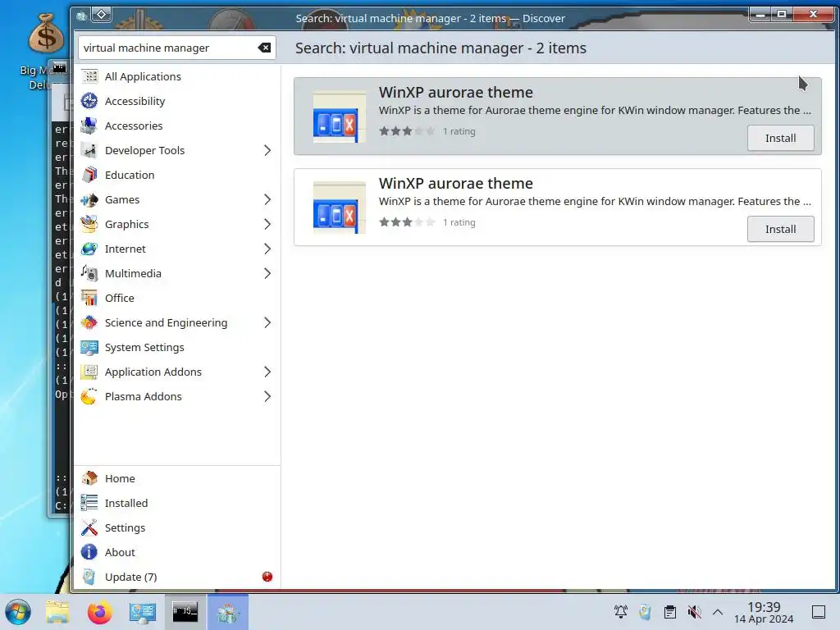Open the Update (7) page
The width and height of the screenshot is (840, 630).
(x=130, y=577)
